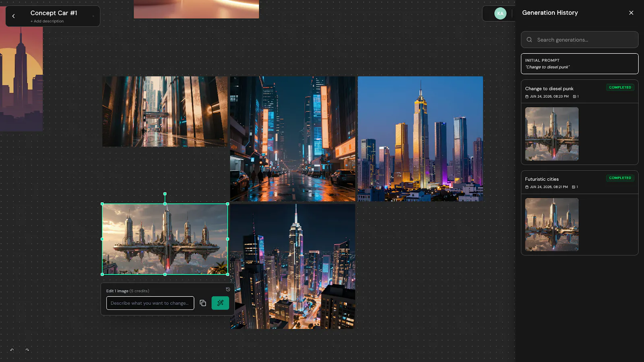The image size is (644, 362).
Task: Click the Concept Car #1 title
Action: 54,13
